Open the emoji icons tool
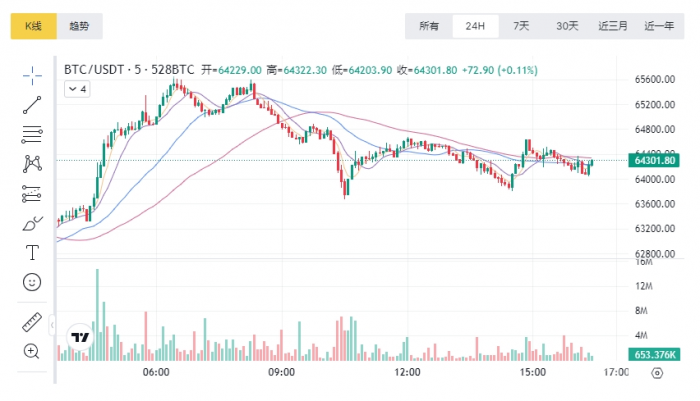The width and height of the screenshot is (700, 401). coord(32,283)
